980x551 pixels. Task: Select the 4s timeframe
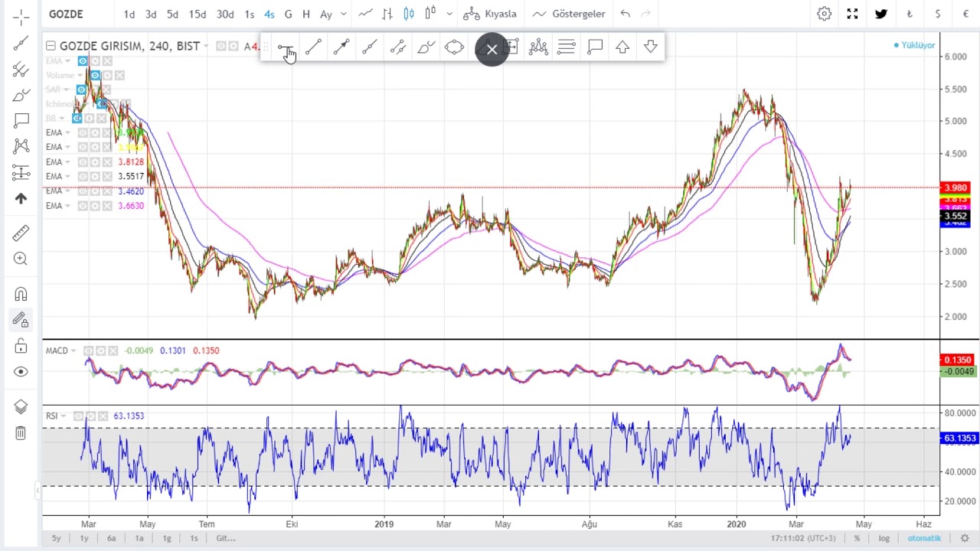tap(269, 14)
